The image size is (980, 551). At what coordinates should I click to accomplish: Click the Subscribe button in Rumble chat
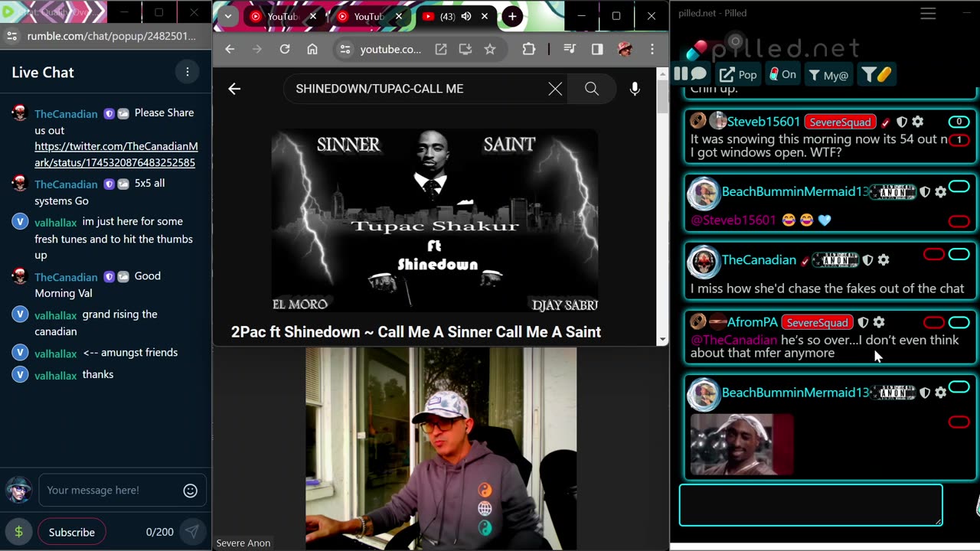pos(71,532)
